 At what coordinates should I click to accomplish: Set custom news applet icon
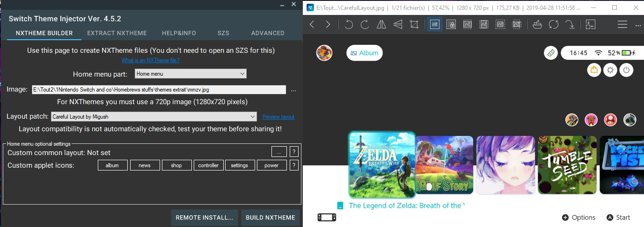[145, 165]
